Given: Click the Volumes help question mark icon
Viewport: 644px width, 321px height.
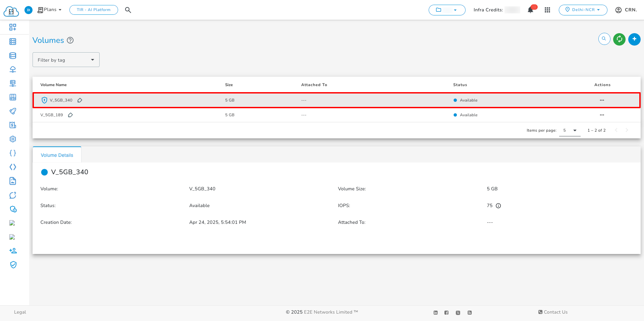Looking at the screenshot, I should click(x=70, y=40).
